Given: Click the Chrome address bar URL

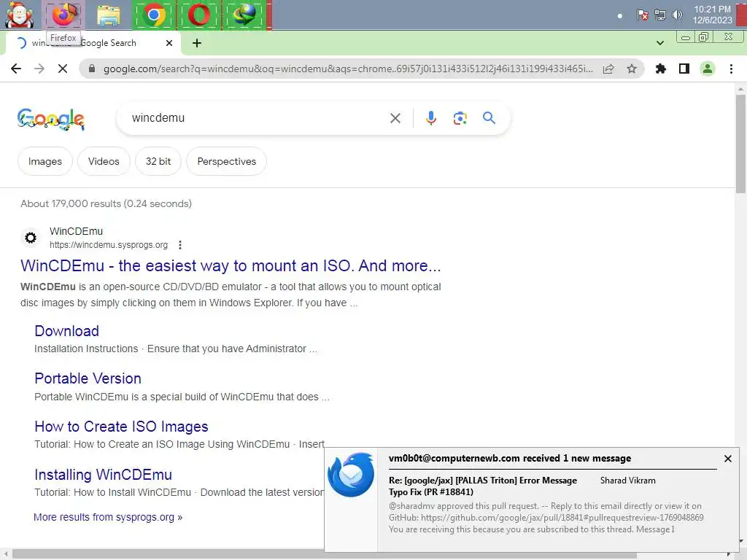Looking at the screenshot, I should click(348, 69).
